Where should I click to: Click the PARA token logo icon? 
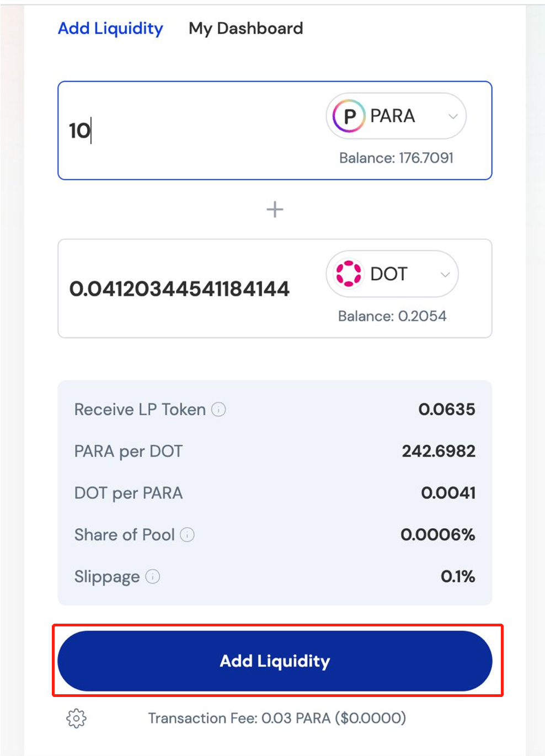[349, 116]
